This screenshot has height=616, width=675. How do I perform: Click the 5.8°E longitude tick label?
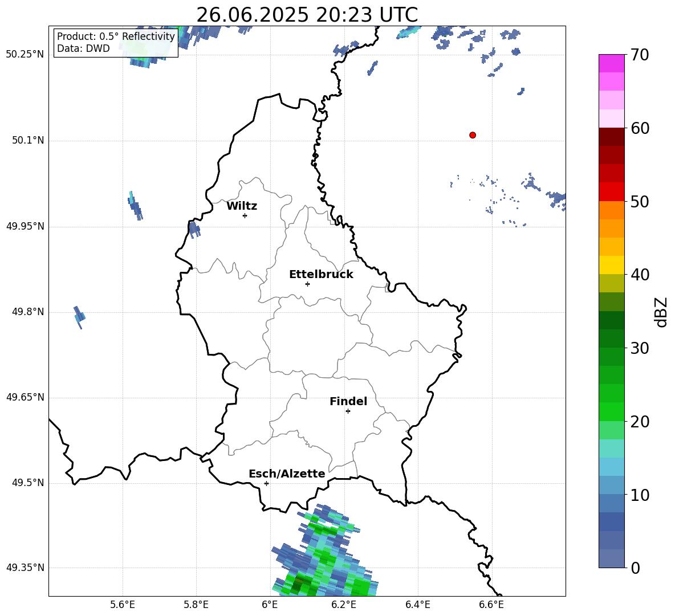point(196,605)
